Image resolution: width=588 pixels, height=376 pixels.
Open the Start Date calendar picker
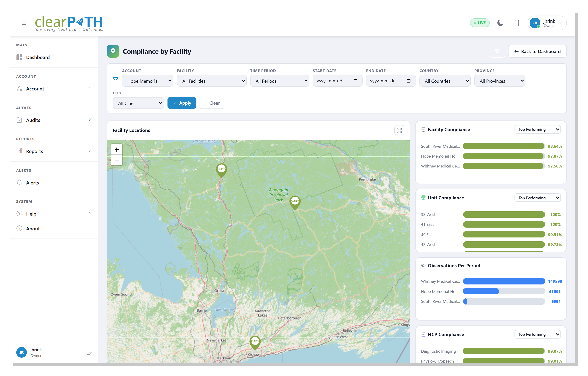pos(355,81)
